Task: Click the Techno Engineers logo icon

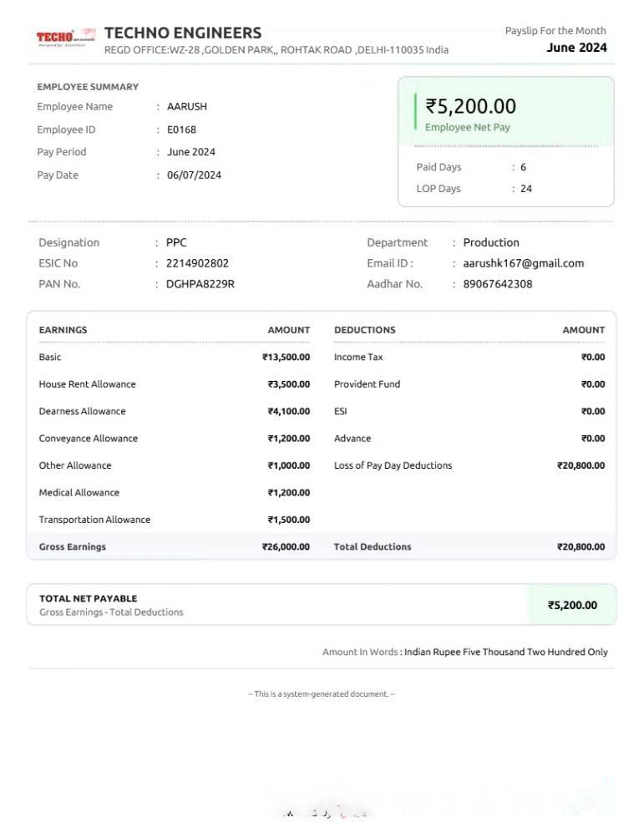Action: (66, 38)
